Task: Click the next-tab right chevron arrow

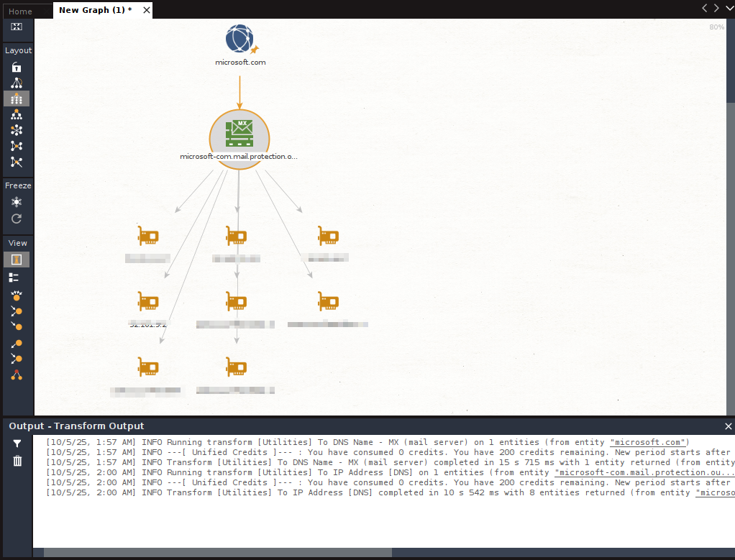Action: tap(716, 8)
